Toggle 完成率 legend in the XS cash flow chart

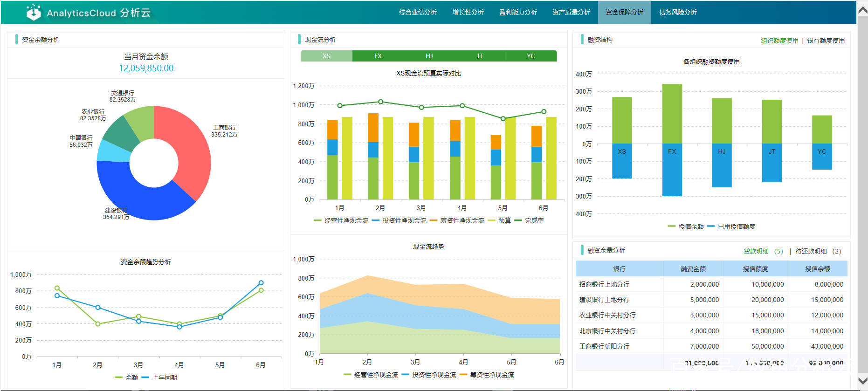[x=529, y=220]
